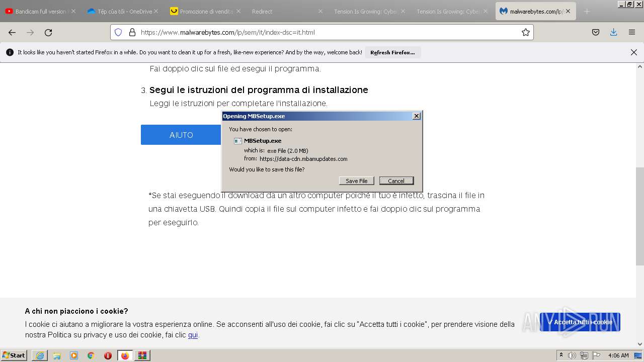Image resolution: width=644 pixels, height=362 pixels.
Task: Focus the URL address bar
Action: coord(322,32)
